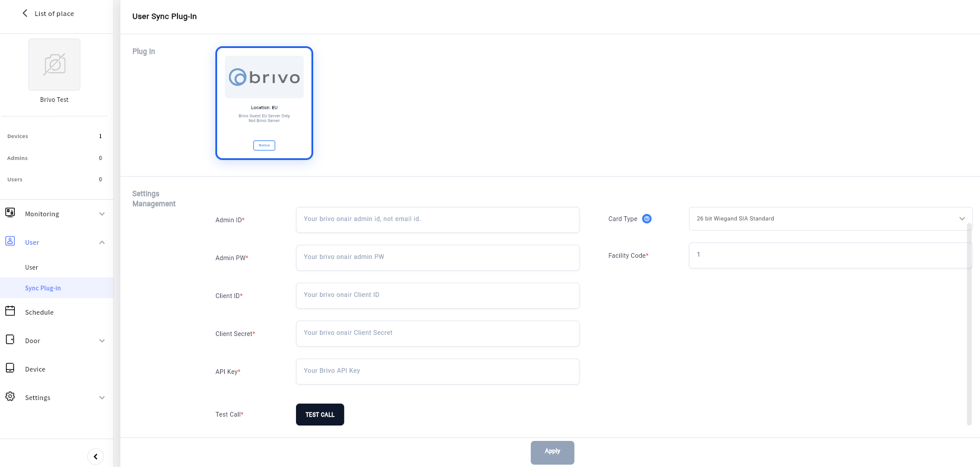
Task: Click the Settings Management heading
Action: coord(154,199)
